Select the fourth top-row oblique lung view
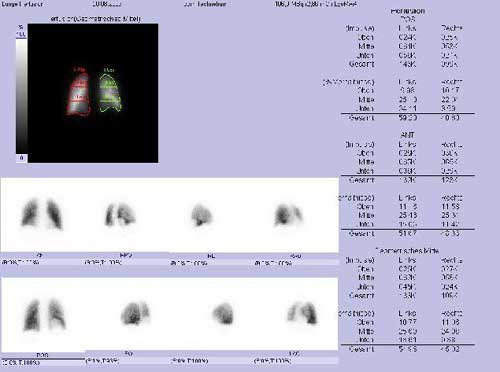Viewport: 500px width, 372px height. 288,214
